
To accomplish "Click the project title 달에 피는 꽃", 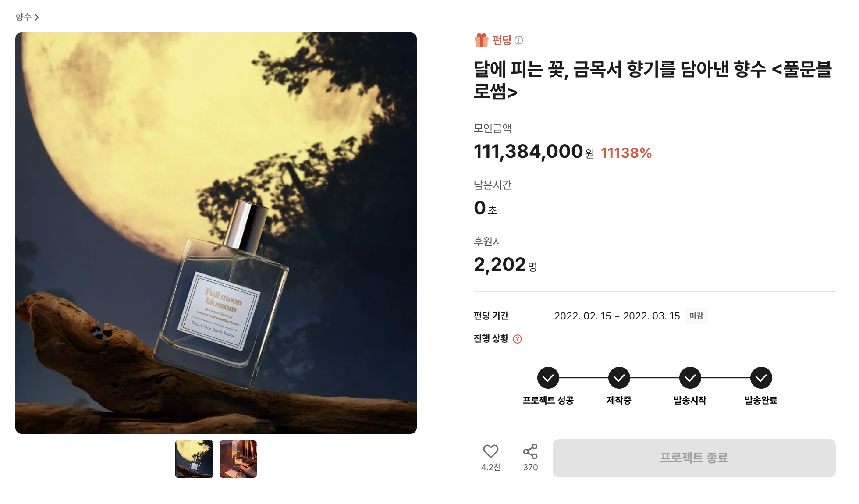I will [x=653, y=80].
